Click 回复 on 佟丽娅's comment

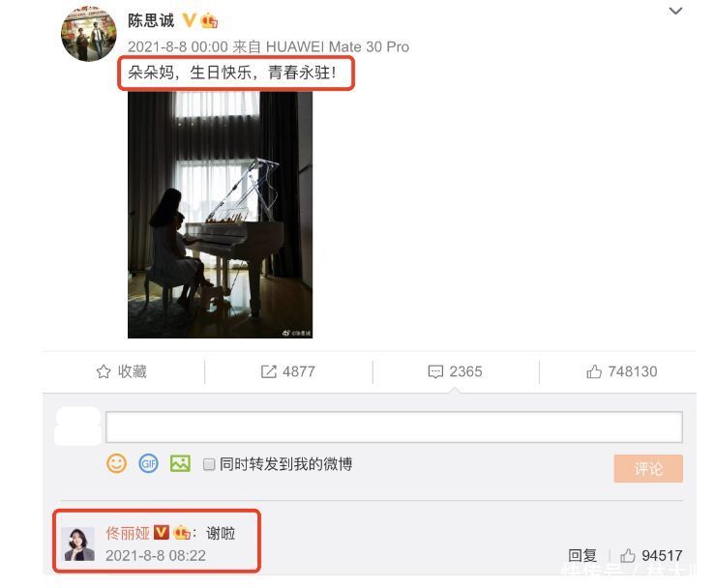pos(582,555)
